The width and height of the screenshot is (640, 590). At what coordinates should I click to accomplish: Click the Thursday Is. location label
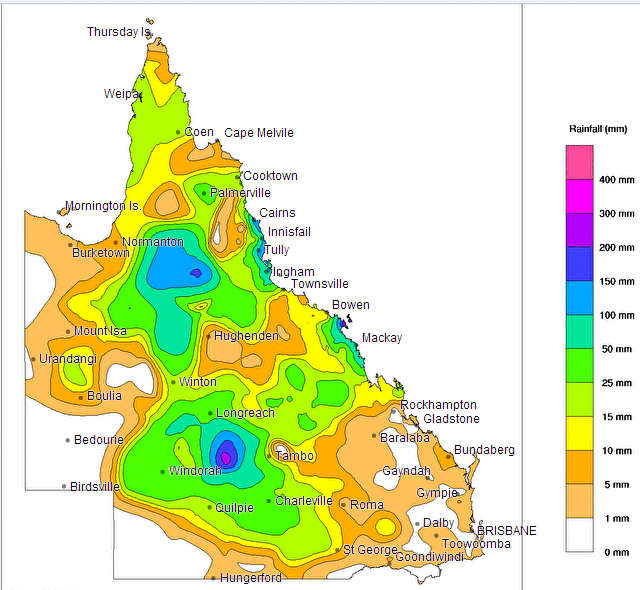118,32
